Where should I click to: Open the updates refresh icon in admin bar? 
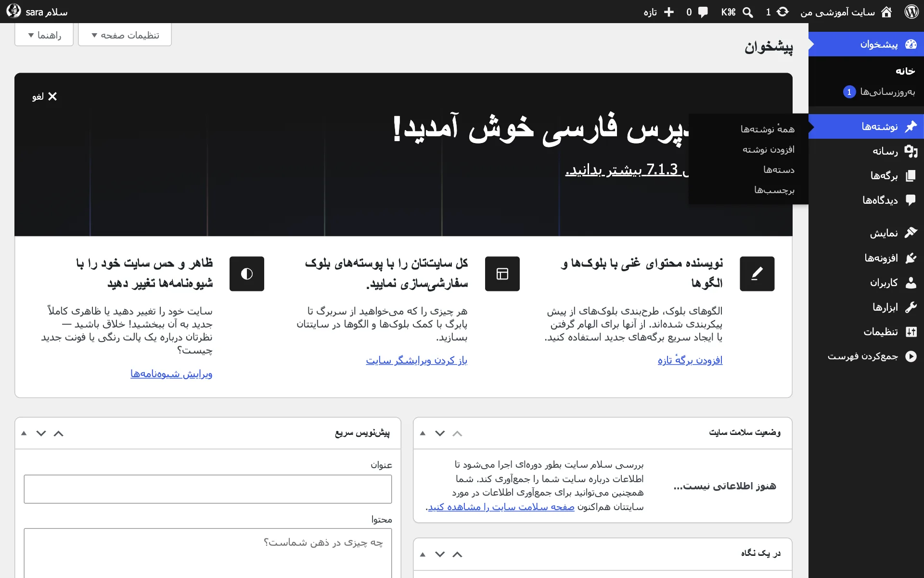[x=783, y=12]
